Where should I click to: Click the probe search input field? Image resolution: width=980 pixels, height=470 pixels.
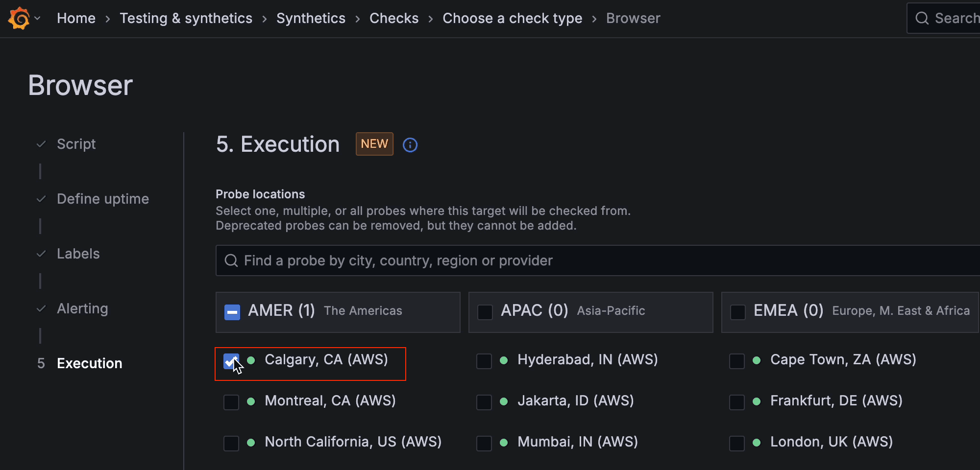(490, 260)
